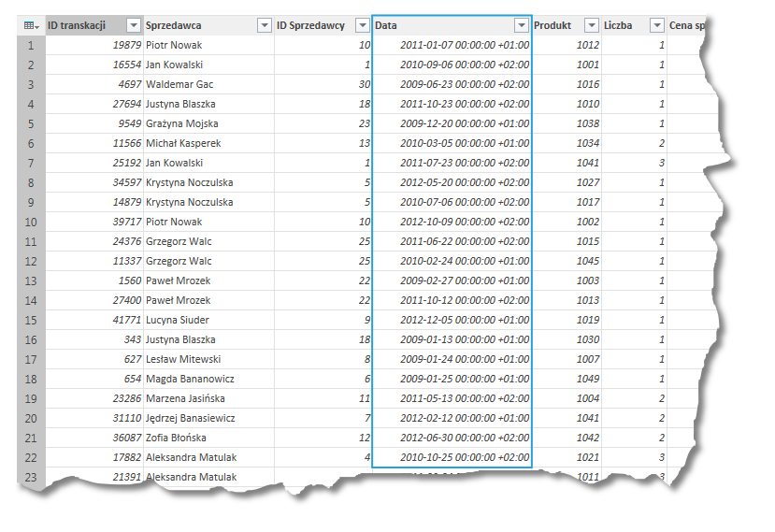Open ID Sprzedawcy column filter dropdown
Screen dimensions: 775x532
(362, 26)
